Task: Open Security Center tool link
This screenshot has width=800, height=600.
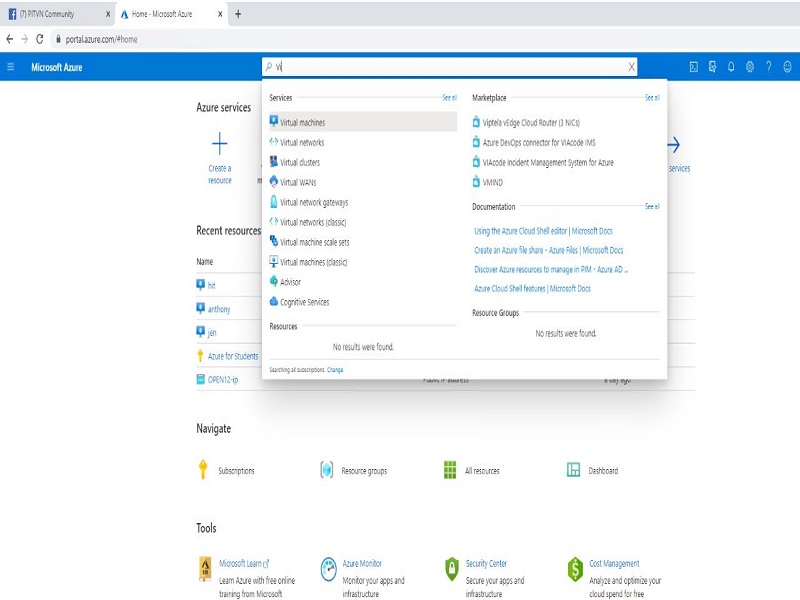Action: click(486, 563)
